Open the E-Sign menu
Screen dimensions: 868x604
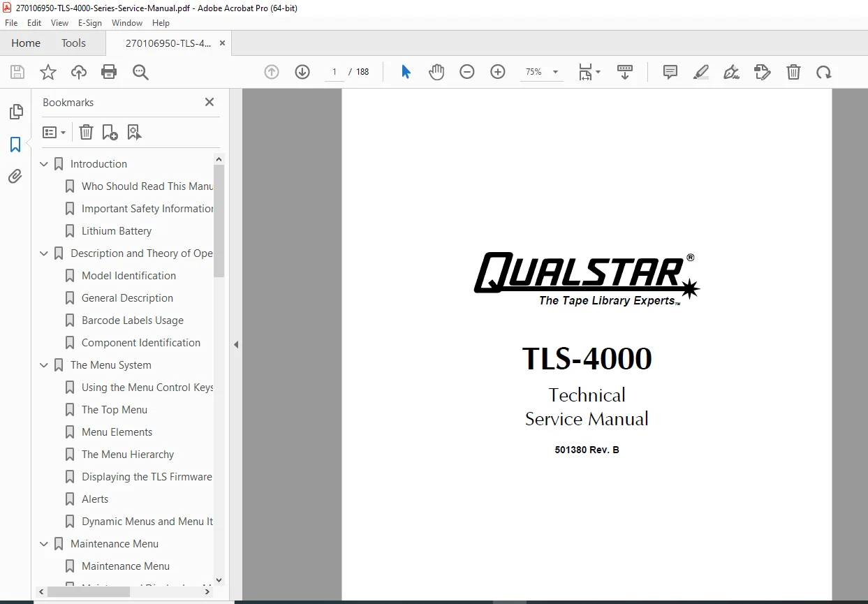[90, 23]
